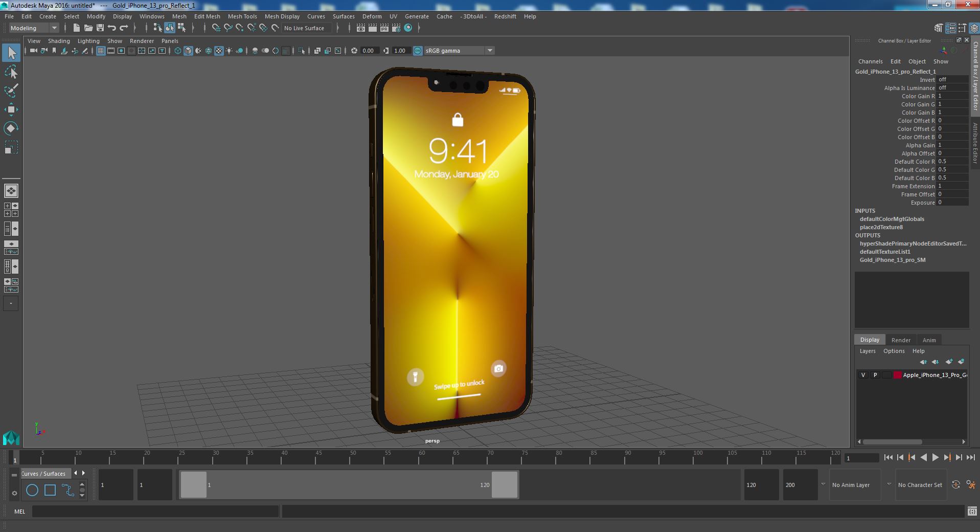This screenshot has width=980, height=532.
Task: Click the current frame number field
Action: tap(861, 458)
